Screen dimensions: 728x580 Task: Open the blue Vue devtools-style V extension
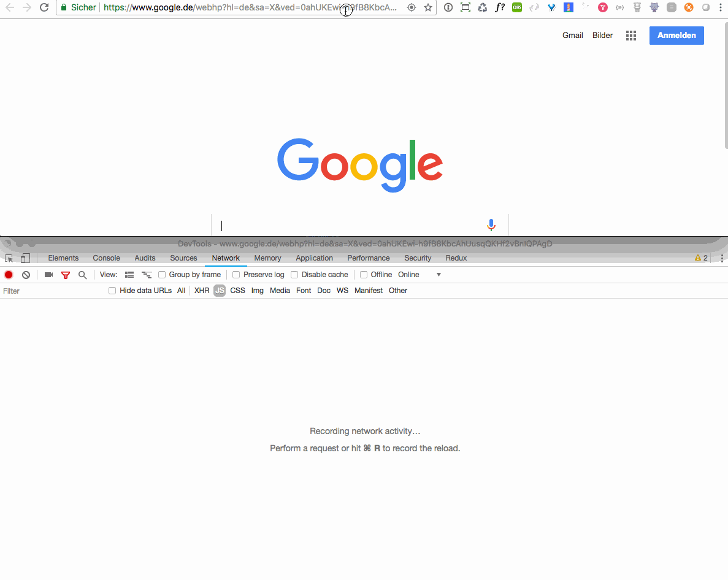coord(551,7)
